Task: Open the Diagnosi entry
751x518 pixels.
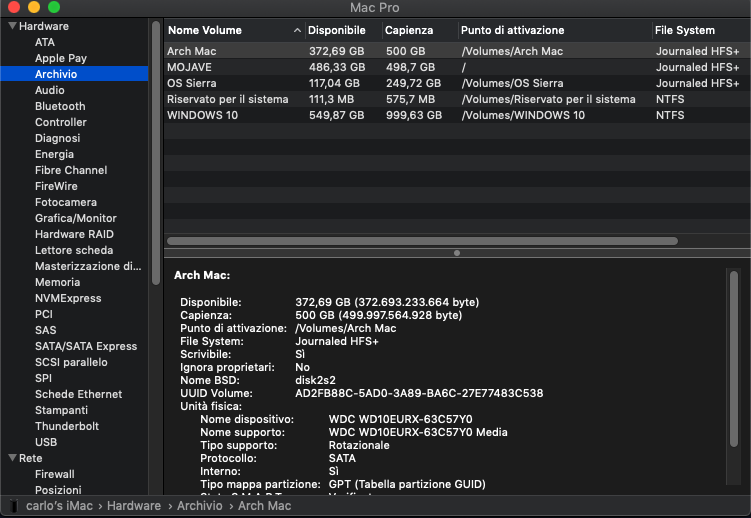Action: coord(57,138)
